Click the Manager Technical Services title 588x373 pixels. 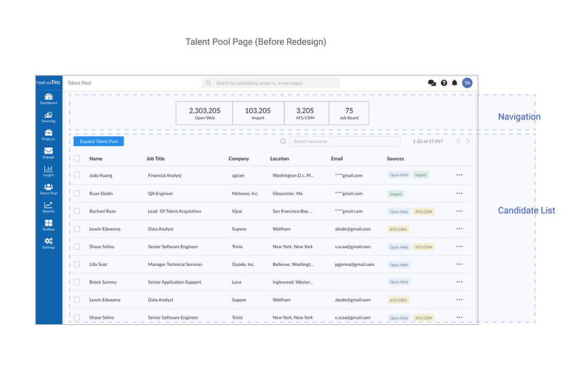point(175,264)
